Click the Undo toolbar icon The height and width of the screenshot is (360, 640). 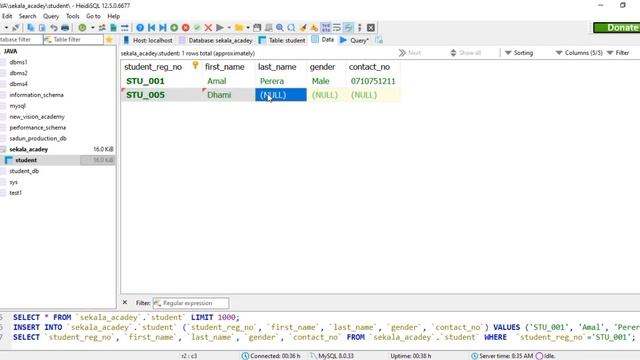(53, 28)
